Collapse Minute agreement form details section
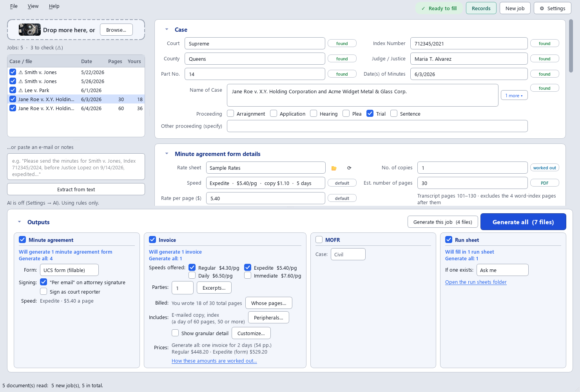 pos(167,154)
